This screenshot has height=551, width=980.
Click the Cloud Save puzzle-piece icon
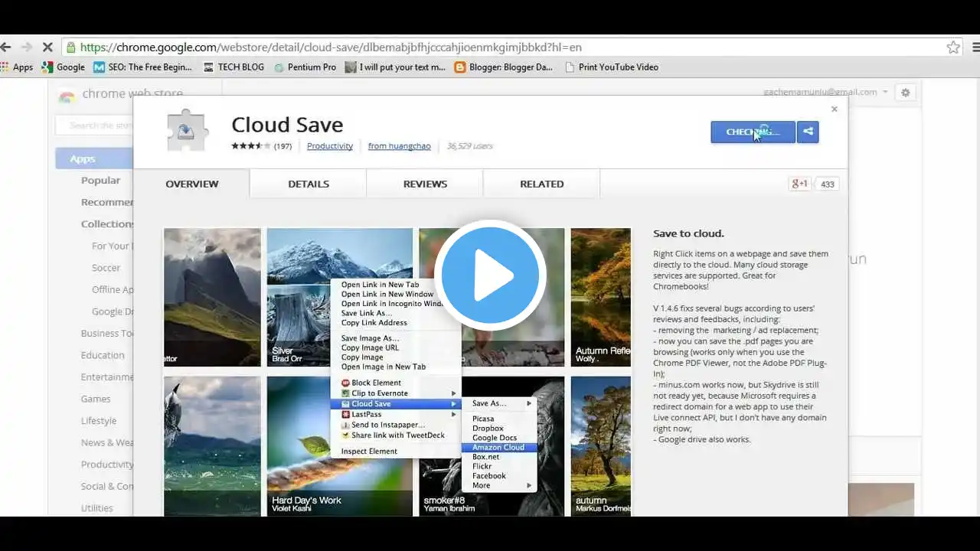pyautogui.click(x=188, y=131)
